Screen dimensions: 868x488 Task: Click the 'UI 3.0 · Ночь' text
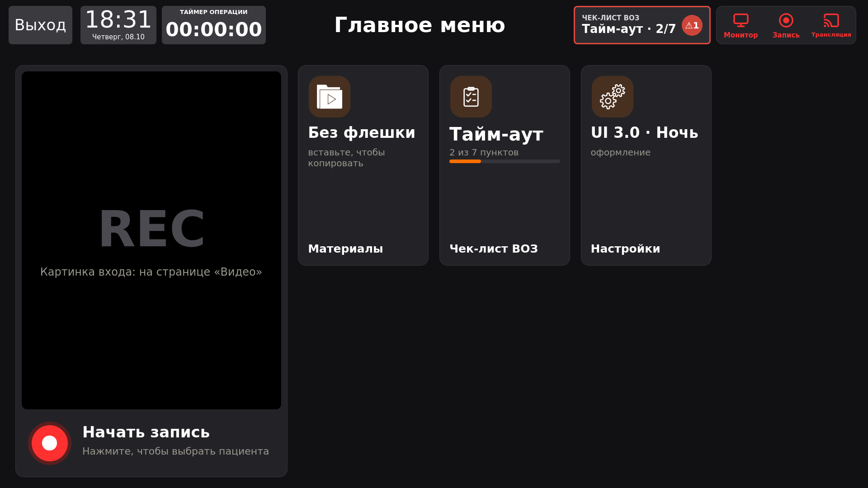click(x=645, y=132)
